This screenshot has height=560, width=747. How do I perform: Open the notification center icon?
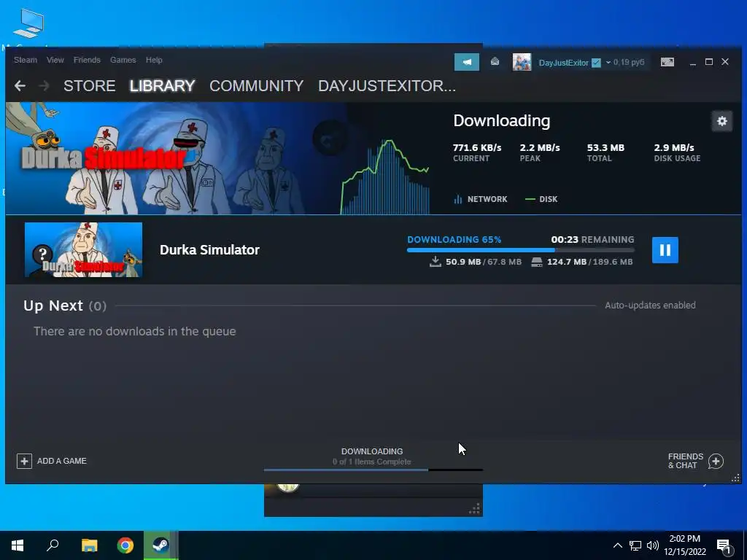pyautogui.click(x=724, y=547)
